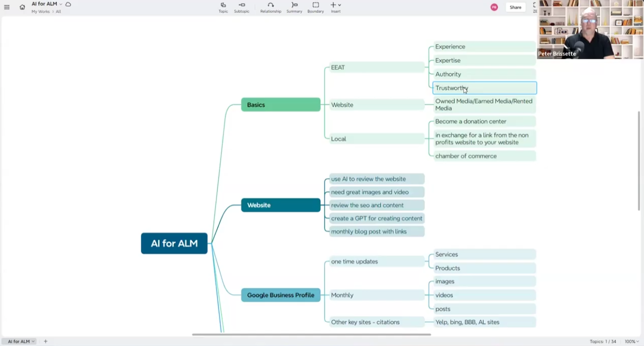Viewport: 644px width, 346px height.
Task: Open the 100% zoom level dropdown
Action: [631, 341]
